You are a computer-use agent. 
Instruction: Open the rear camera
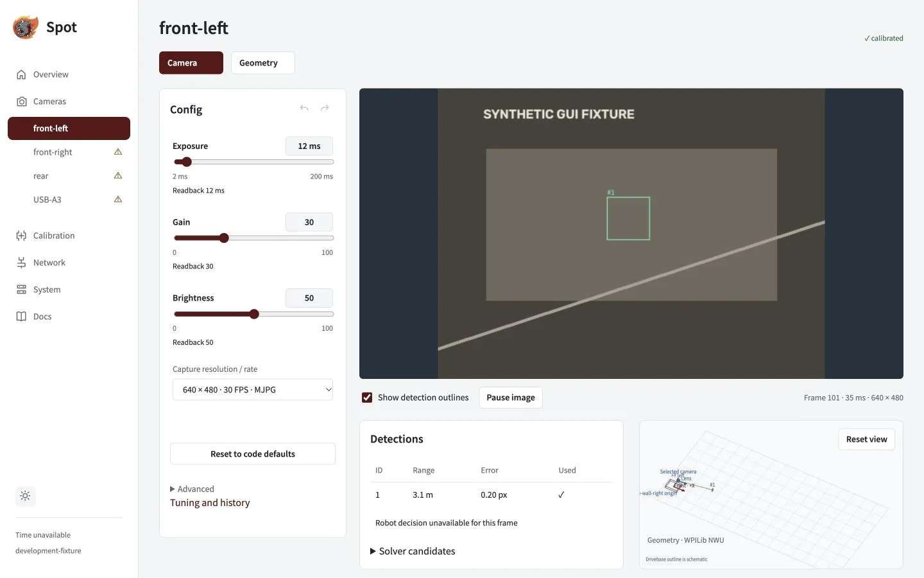pyautogui.click(x=69, y=176)
